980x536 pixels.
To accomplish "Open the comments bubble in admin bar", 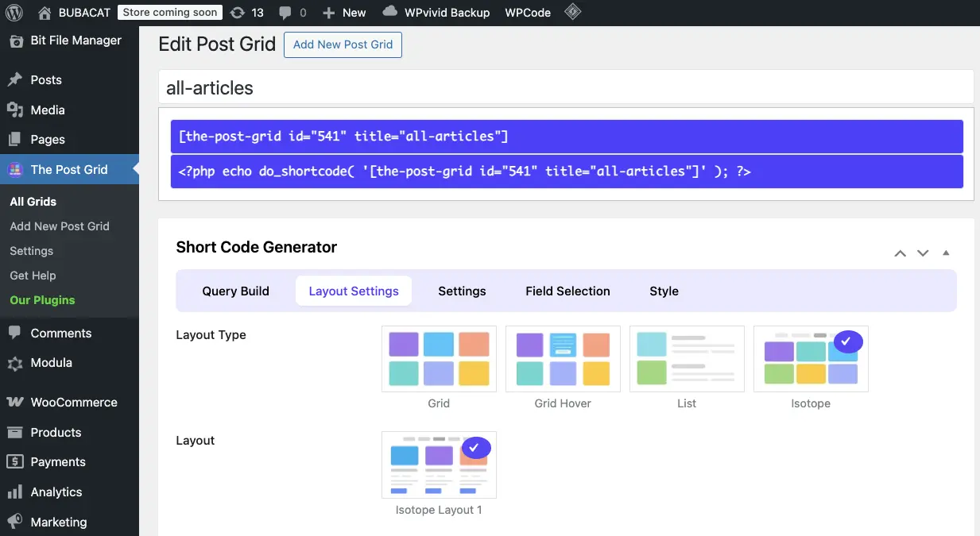I will (286, 12).
